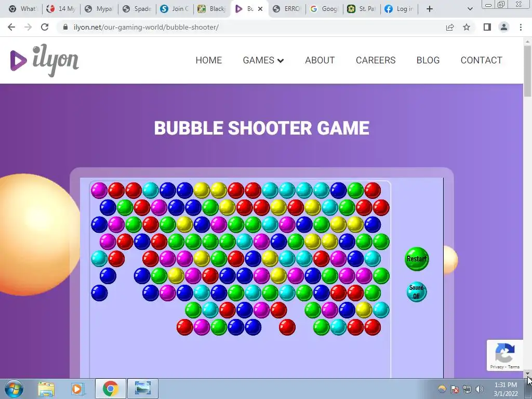Bookmark this page with the star
The width and height of the screenshot is (532, 399).
coord(467,27)
